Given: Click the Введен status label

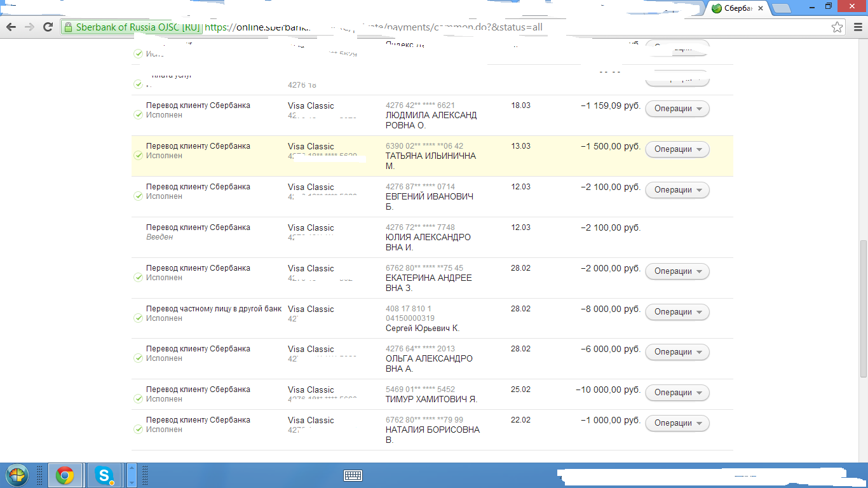Looking at the screenshot, I should click(159, 237).
